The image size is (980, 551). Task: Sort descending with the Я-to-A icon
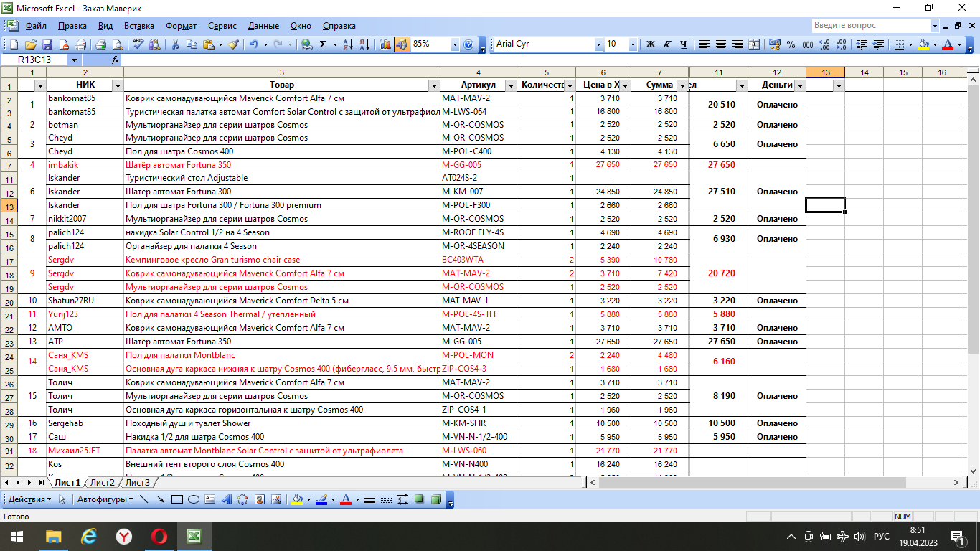pyautogui.click(x=364, y=44)
